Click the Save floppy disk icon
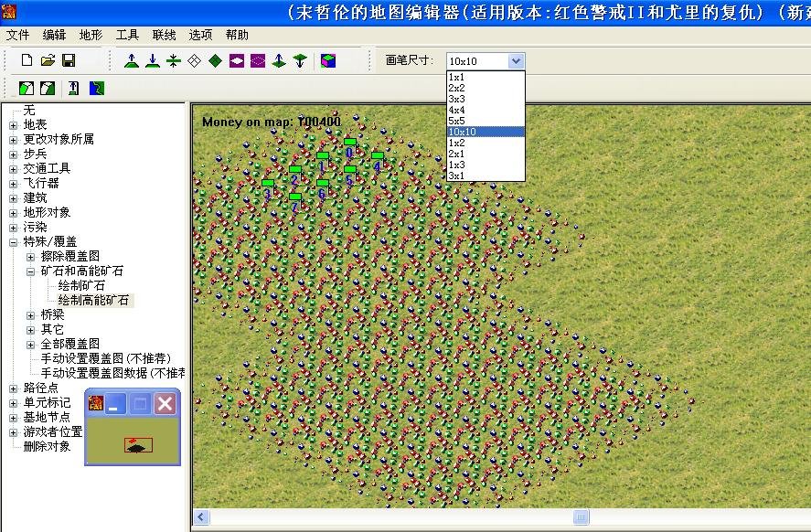Viewport: 811px width, 532px height. click(68, 61)
